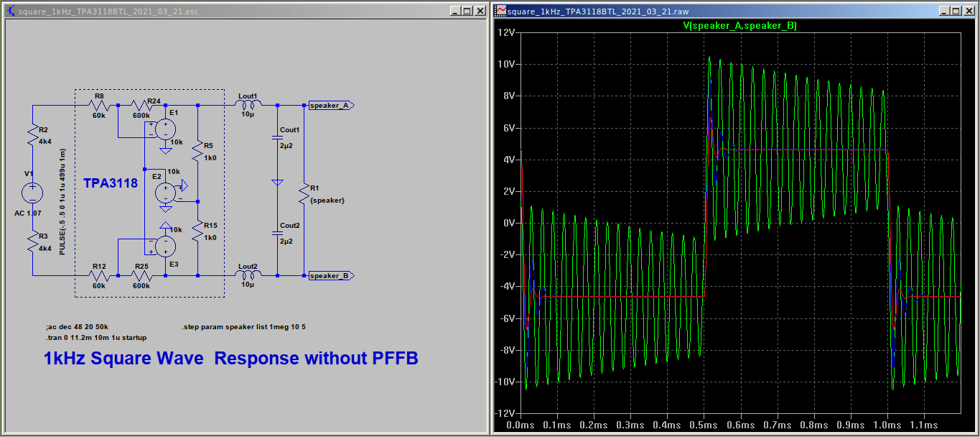The width and height of the screenshot is (980, 437).
Task: Click the '600k' value of R25
Action: (141, 286)
